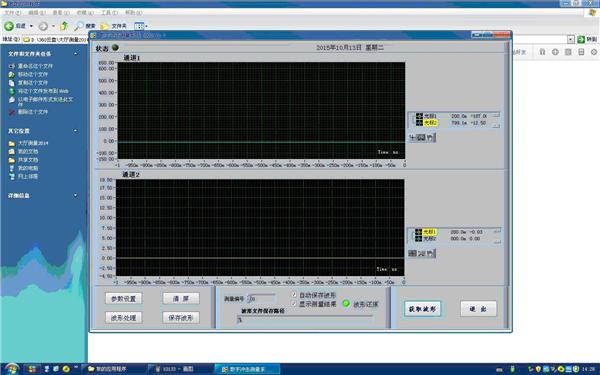Open the 编辑(E) menu
The height and width of the screenshot is (375, 600).
coord(37,13)
